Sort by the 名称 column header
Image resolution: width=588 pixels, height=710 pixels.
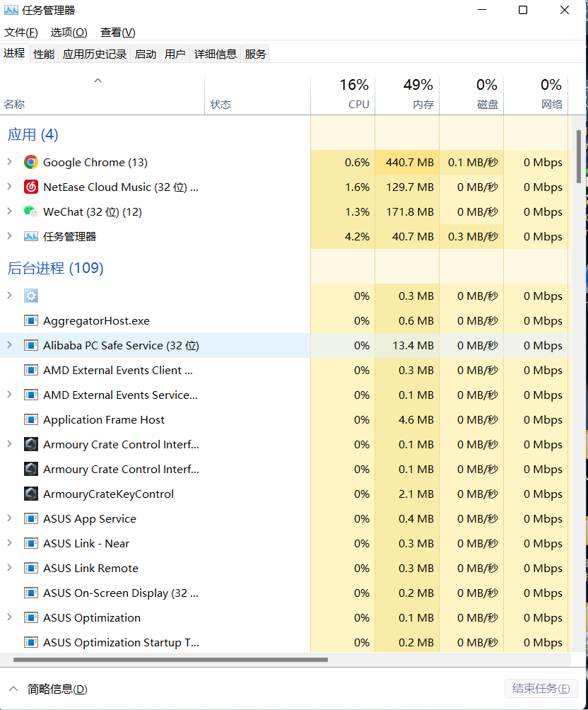(102, 95)
